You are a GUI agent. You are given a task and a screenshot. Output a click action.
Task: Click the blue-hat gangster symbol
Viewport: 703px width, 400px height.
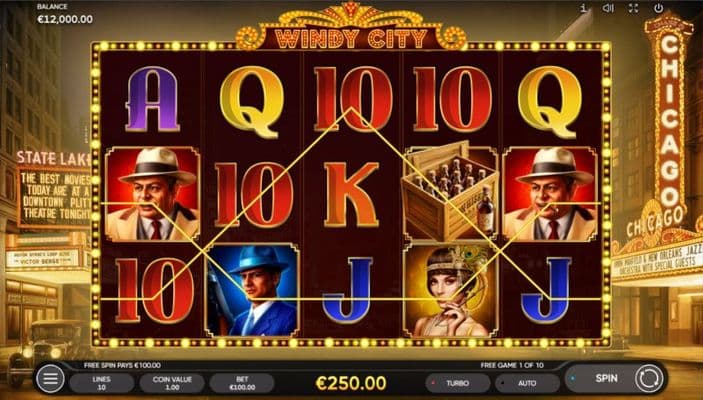point(252,290)
